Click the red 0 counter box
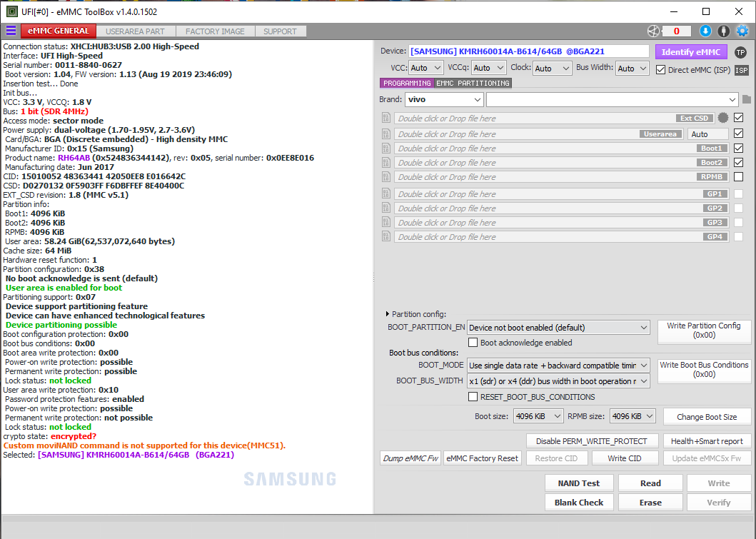756x539 pixels. pyautogui.click(x=677, y=31)
